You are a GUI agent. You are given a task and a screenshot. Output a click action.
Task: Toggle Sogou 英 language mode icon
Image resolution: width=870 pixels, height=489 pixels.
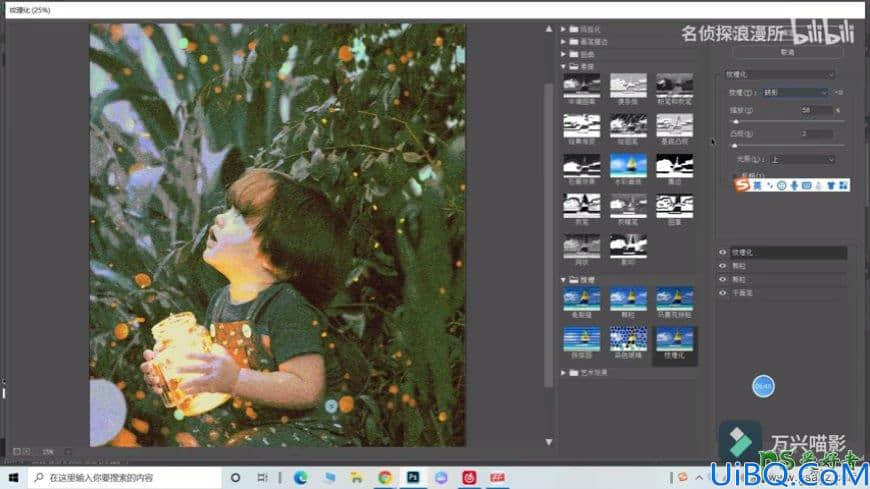coord(757,185)
